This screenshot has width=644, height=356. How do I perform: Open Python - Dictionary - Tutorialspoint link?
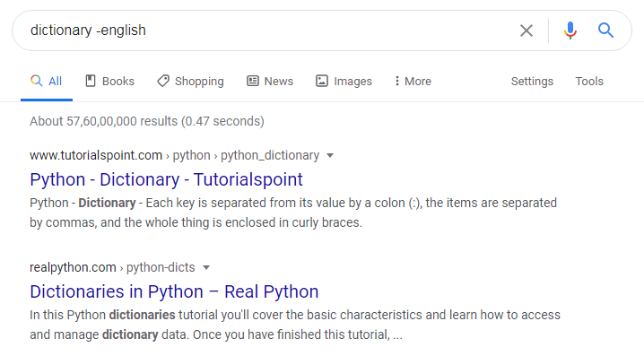pos(166,179)
